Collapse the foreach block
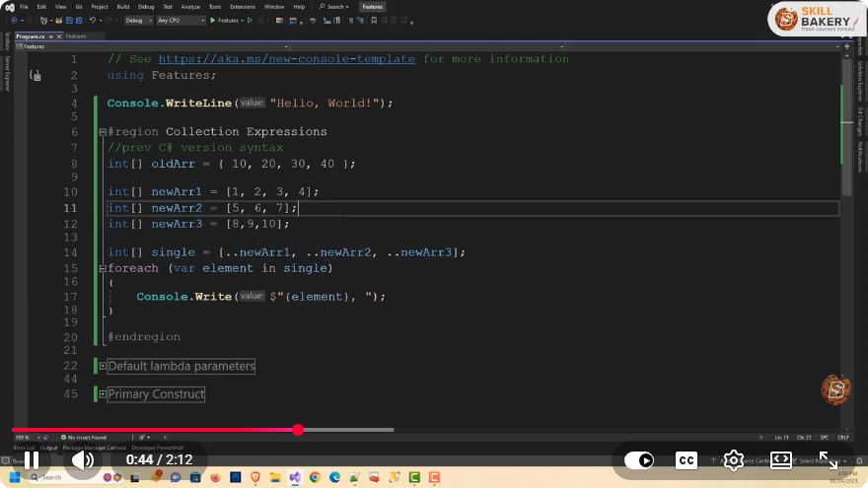The image size is (868, 488). pos(103,269)
